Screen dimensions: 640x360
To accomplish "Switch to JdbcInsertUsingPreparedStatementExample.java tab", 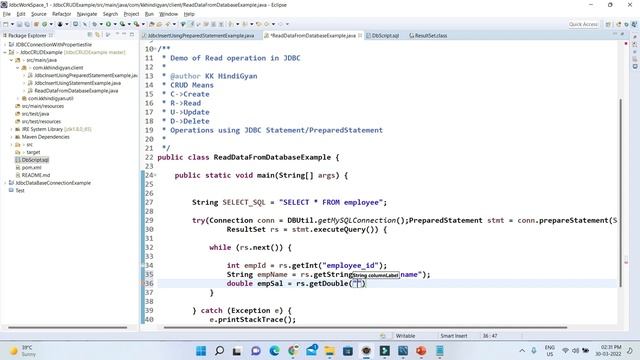I will click(x=200, y=36).
